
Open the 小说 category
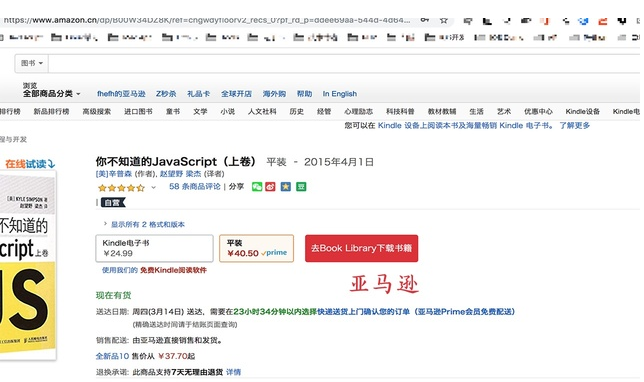tap(227, 111)
